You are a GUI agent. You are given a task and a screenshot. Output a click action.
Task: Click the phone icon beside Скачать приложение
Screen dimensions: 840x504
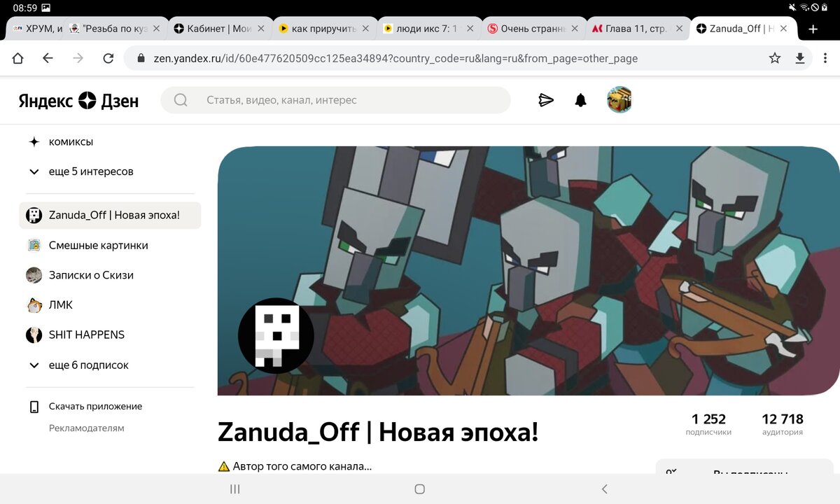(34, 407)
